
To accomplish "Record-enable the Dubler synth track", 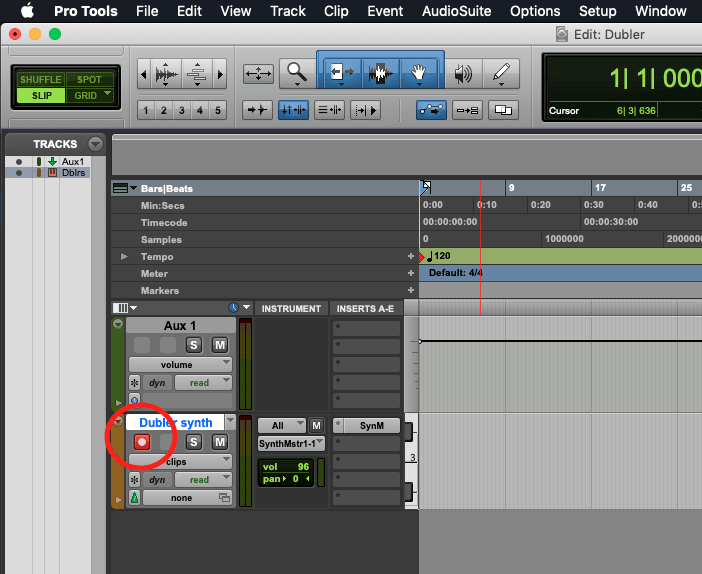I will [x=142, y=442].
